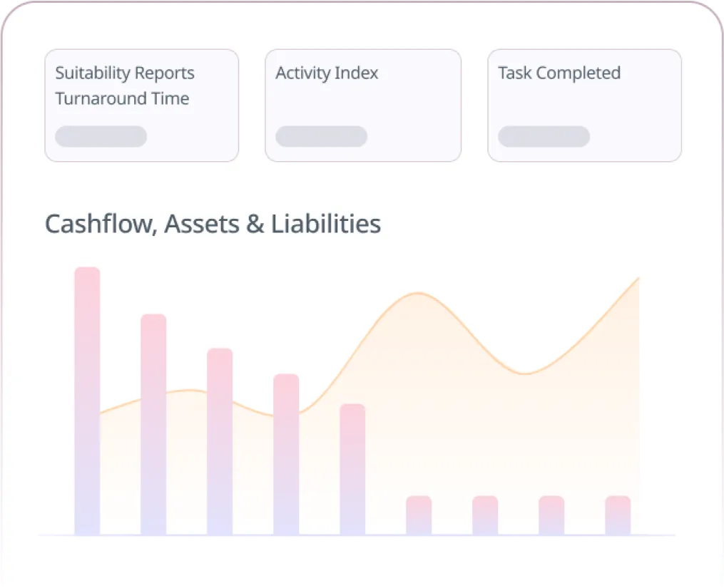724x588 pixels.
Task: Click the seventh short bar in the chart
Action: [485, 515]
